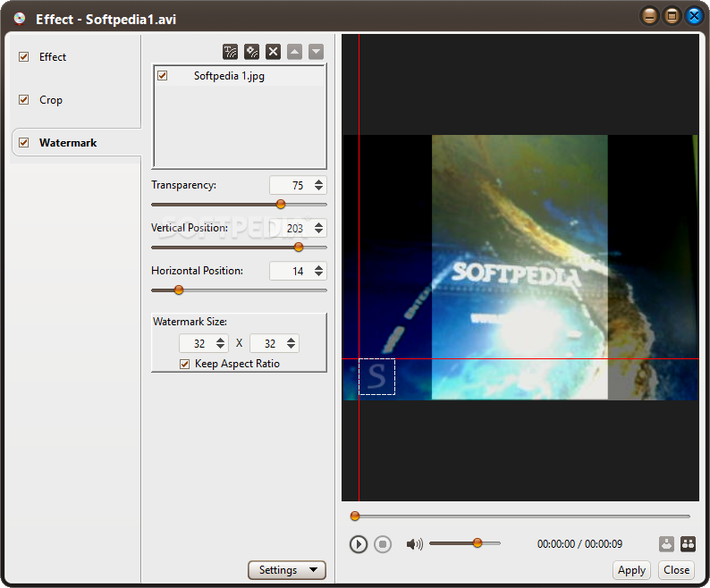The width and height of the screenshot is (710, 588).
Task: Close the Effect window with blue X
Action: [x=694, y=17]
